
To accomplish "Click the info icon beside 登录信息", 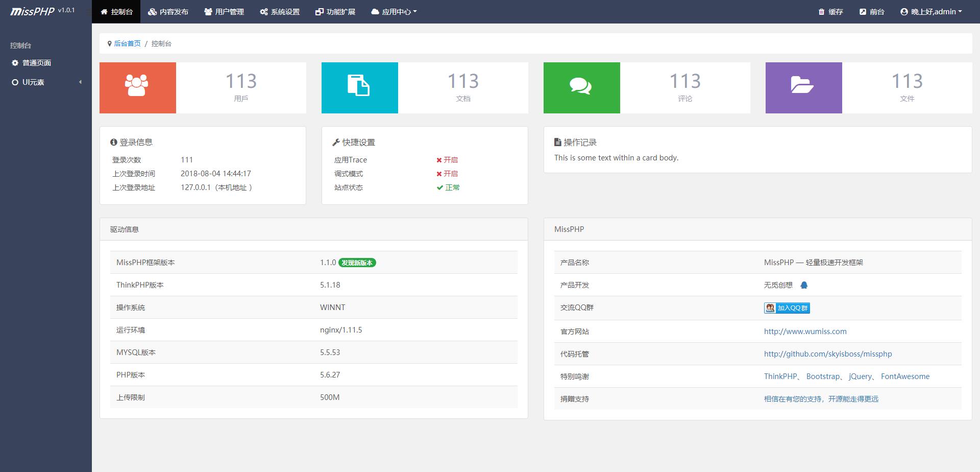I will 114,143.
